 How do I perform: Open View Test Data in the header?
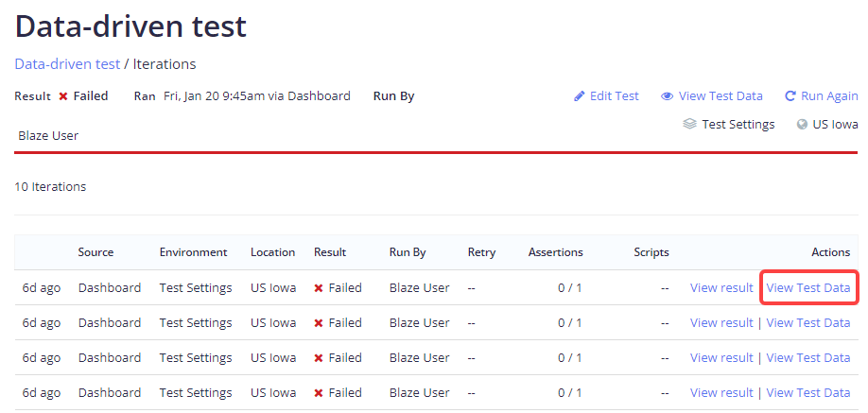[720, 96]
